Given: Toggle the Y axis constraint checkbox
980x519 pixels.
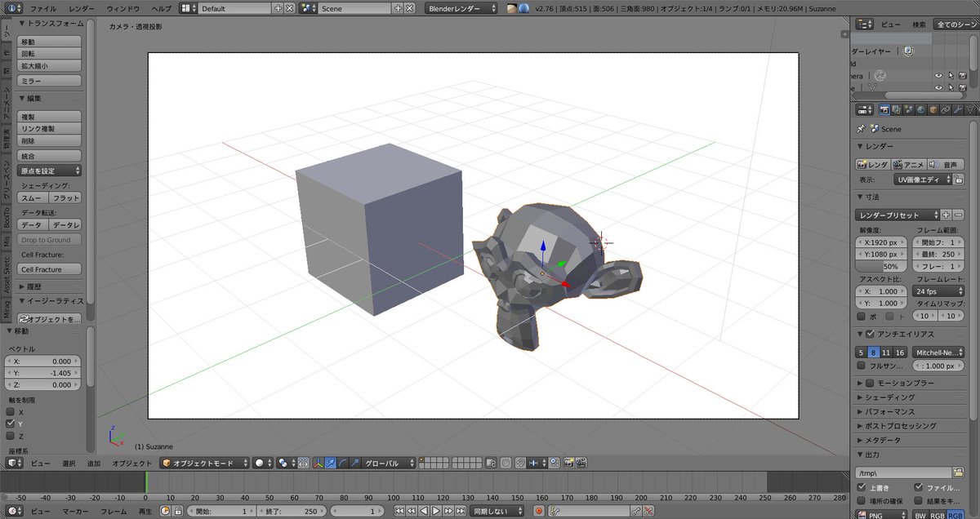Looking at the screenshot, I should [11, 424].
